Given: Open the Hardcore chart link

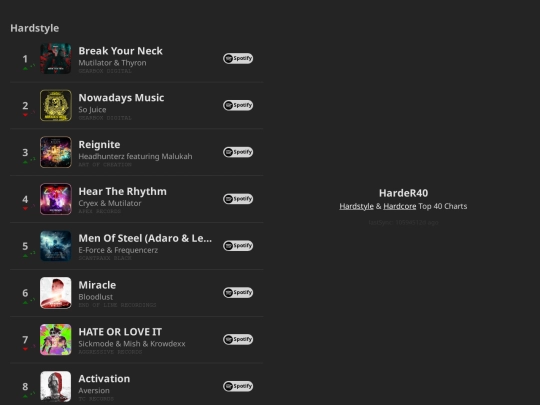Looking at the screenshot, I should click(399, 206).
